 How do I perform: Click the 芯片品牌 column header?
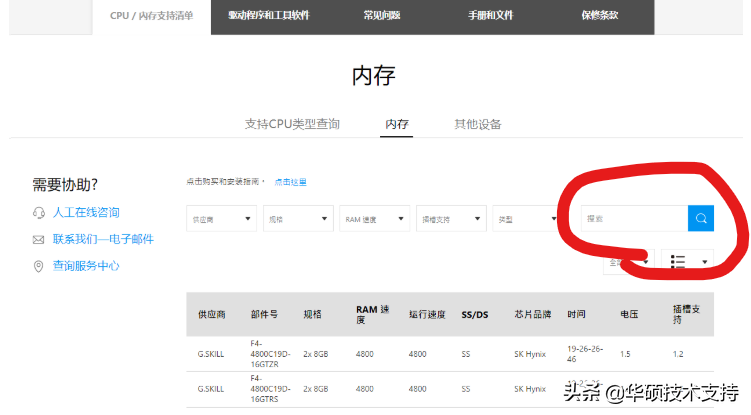[x=533, y=314]
